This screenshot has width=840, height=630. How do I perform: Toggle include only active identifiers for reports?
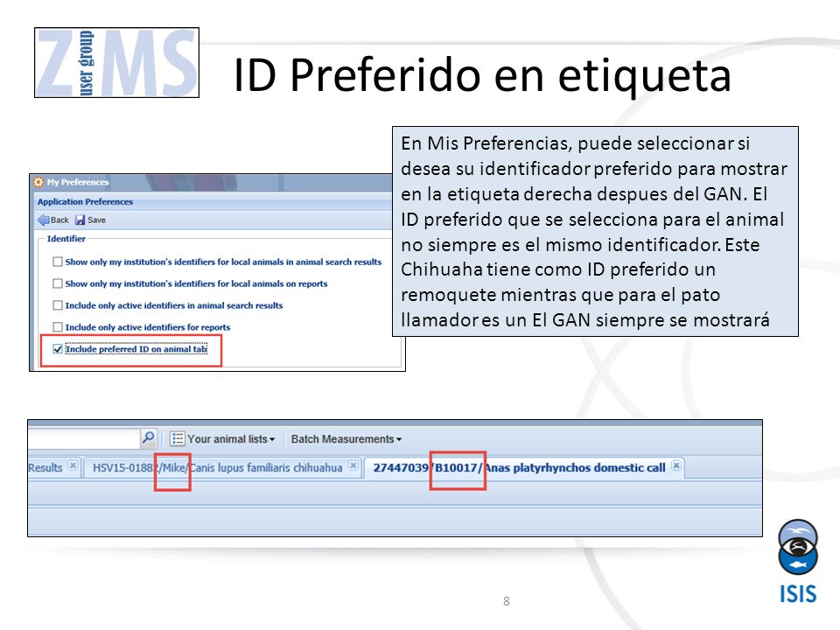click(x=58, y=326)
